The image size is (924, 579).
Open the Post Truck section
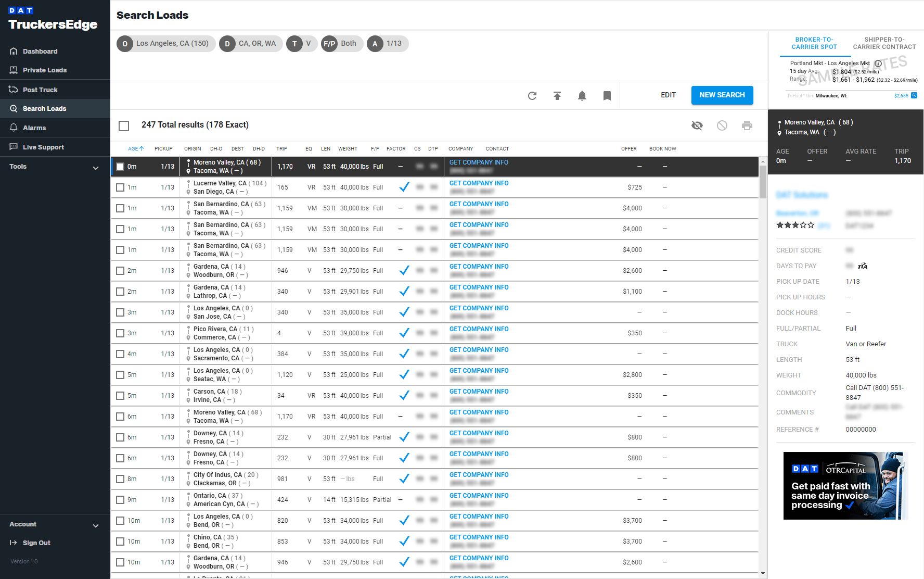(39, 89)
